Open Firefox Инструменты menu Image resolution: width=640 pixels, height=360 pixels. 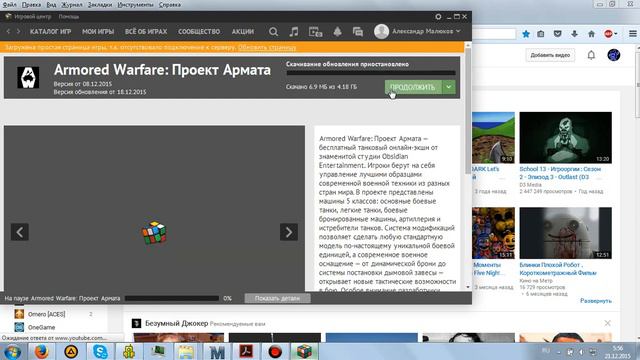(136, 5)
